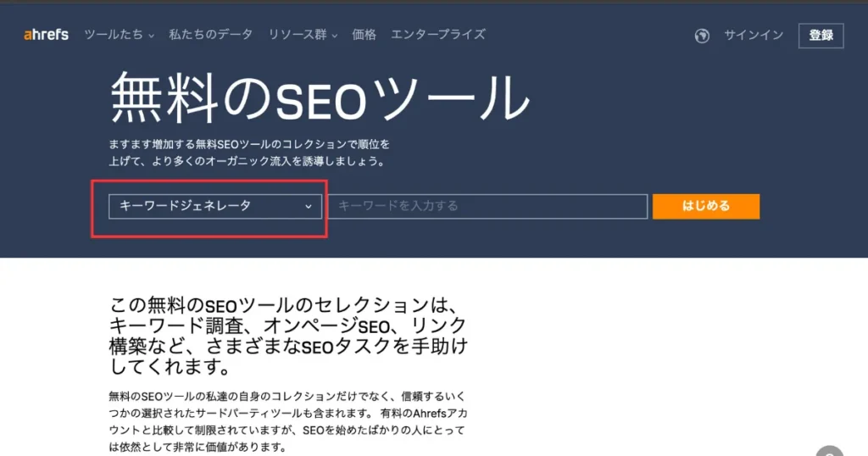Image resolution: width=868 pixels, height=456 pixels.
Task: Click the ますます増加する無料SEOツール description text
Action: pyautogui.click(x=249, y=153)
